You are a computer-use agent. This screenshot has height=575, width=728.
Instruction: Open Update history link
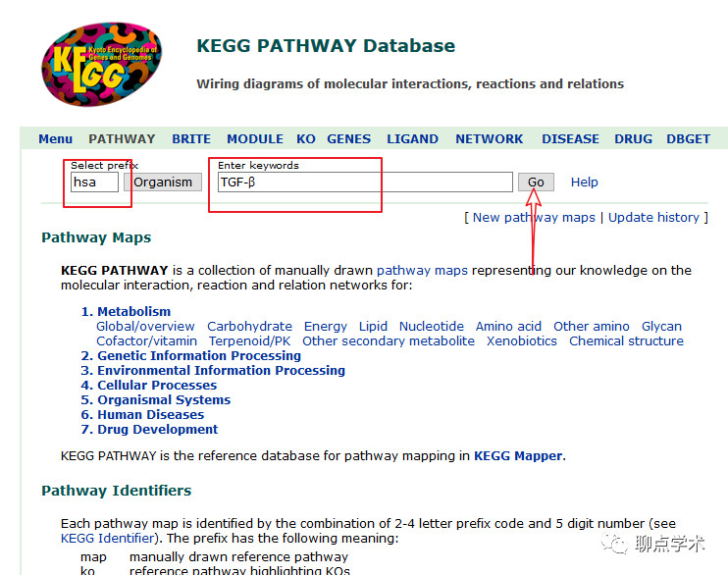pyautogui.click(x=653, y=218)
